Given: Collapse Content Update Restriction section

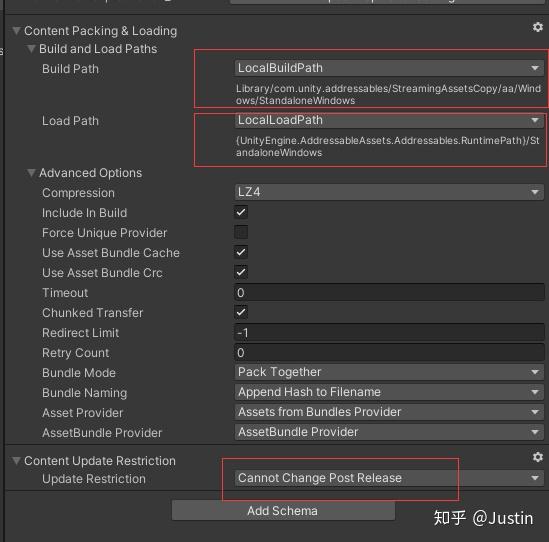Looking at the screenshot, I should click(x=16, y=461).
